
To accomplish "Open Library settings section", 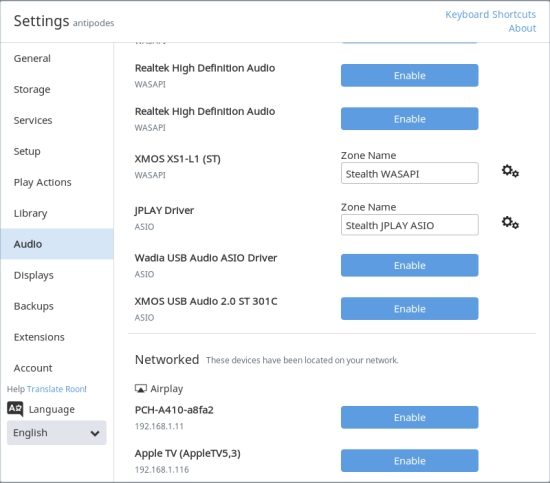I will [57, 213].
